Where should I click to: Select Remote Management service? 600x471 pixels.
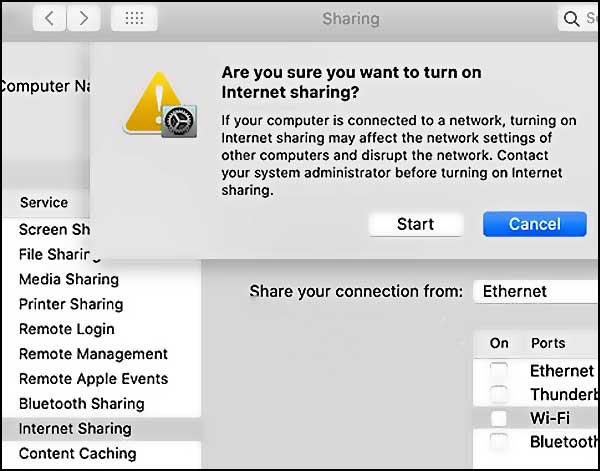[x=93, y=354]
